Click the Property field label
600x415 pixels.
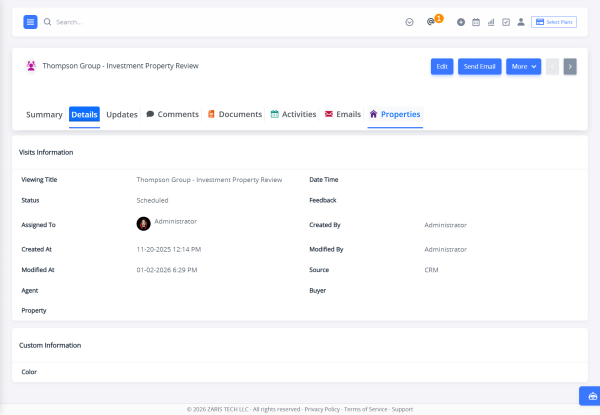pos(34,311)
